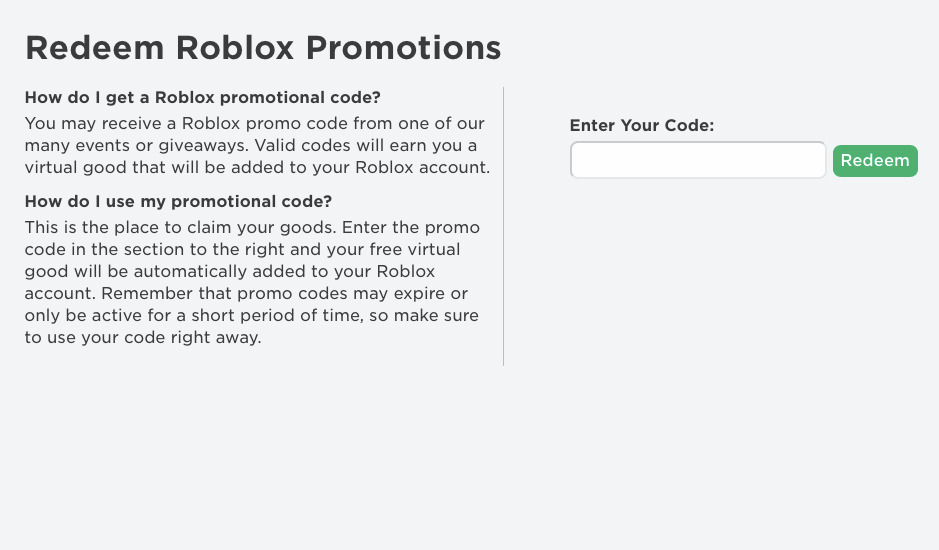The width and height of the screenshot is (939, 550).
Task: Click the "How do I use my promotional code?" heading
Action: (x=178, y=200)
